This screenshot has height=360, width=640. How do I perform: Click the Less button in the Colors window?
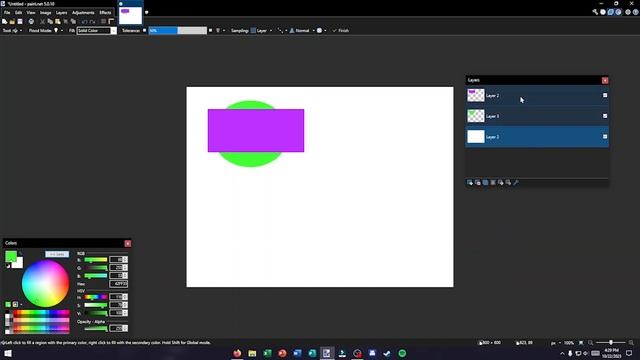tap(57, 254)
